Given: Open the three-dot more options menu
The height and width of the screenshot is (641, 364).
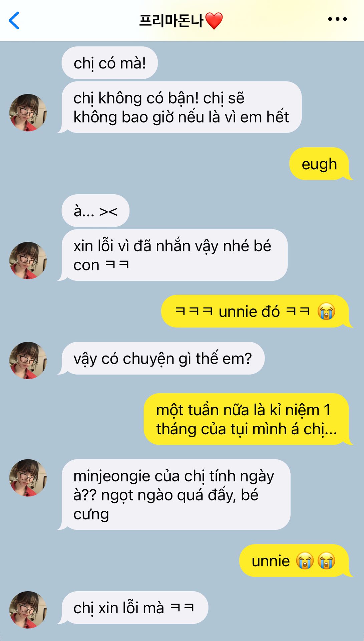Looking at the screenshot, I should click(x=337, y=19).
